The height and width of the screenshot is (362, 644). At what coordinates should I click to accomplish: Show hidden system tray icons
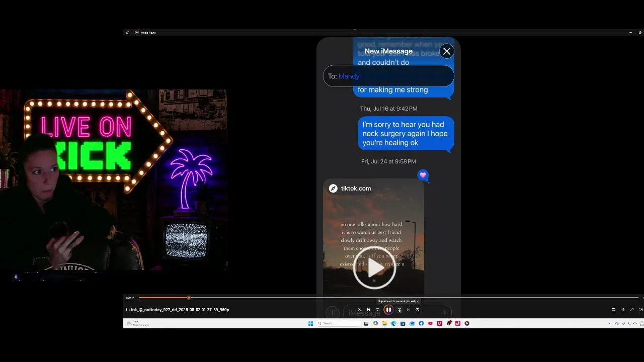click(x=611, y=323)
